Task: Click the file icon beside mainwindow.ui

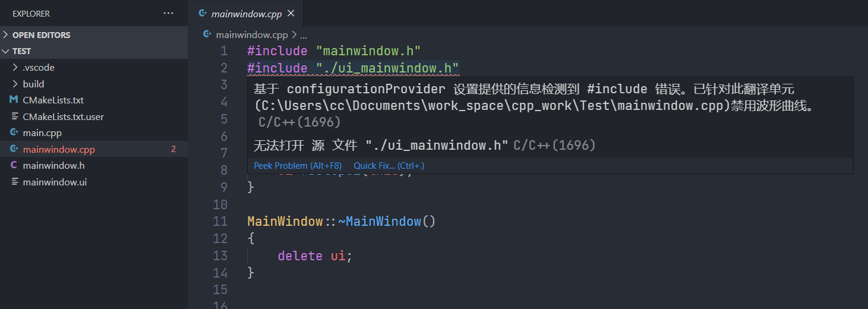Action: [14, 182]
